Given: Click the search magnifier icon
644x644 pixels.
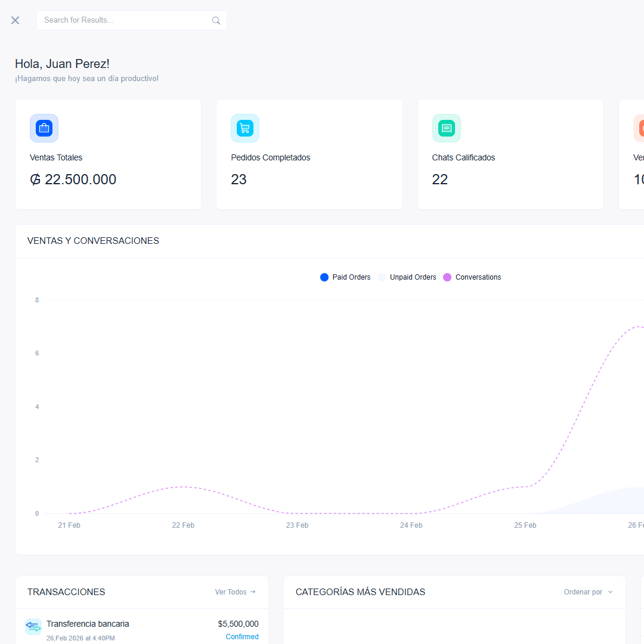Looking at the screenshot, I should (x=216, y=20).
